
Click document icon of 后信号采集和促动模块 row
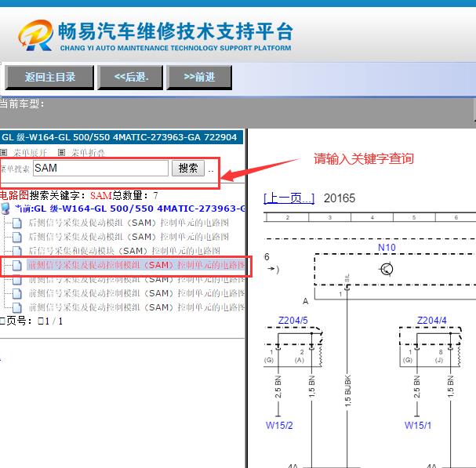pos(16,251)
